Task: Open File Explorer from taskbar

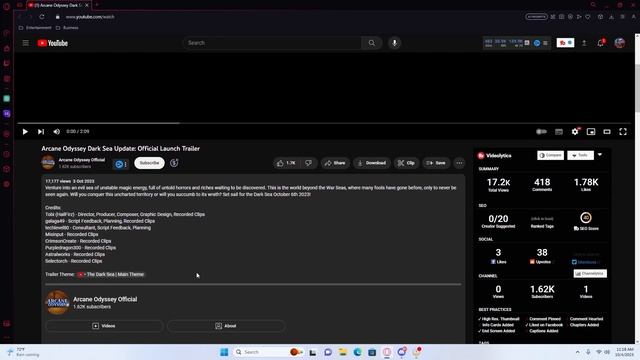Action: 342,352
